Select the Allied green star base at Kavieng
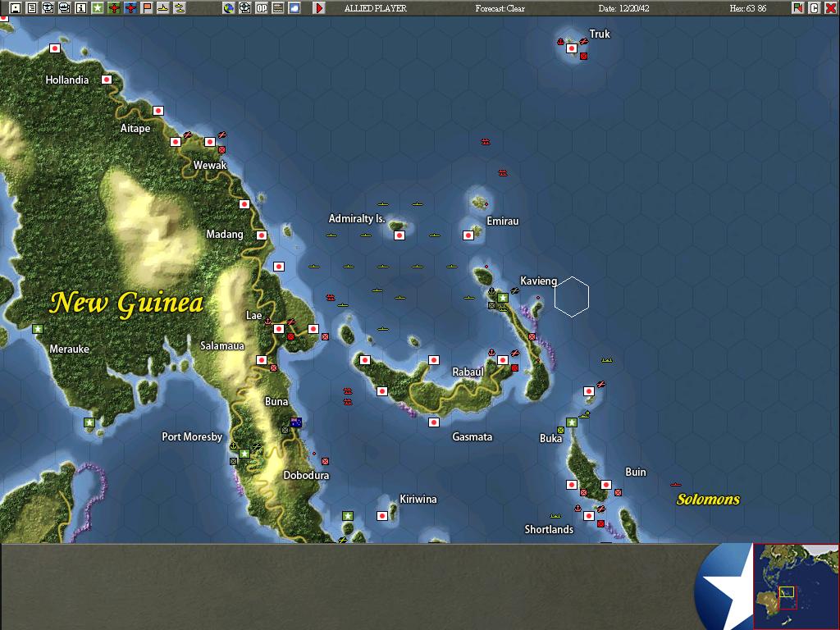Viewport: 840px width, 630px height. [x=503, y=297]
